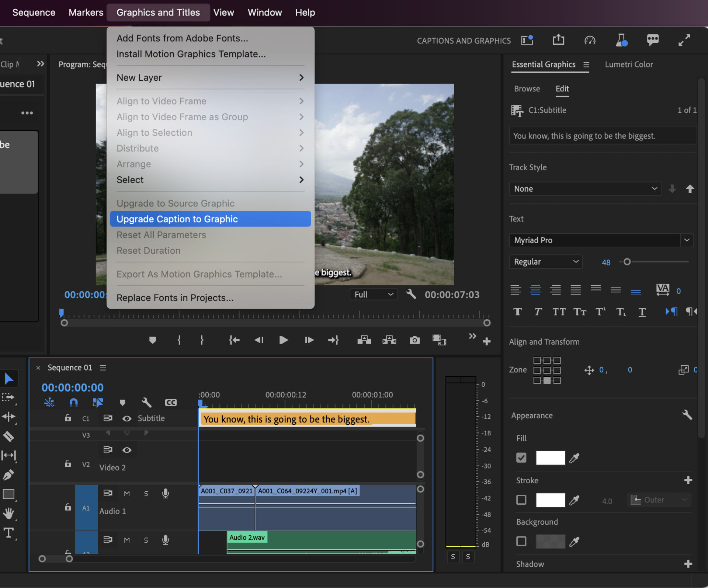Toggle the Fill checkbox in Appearance section

coord(521,457)
